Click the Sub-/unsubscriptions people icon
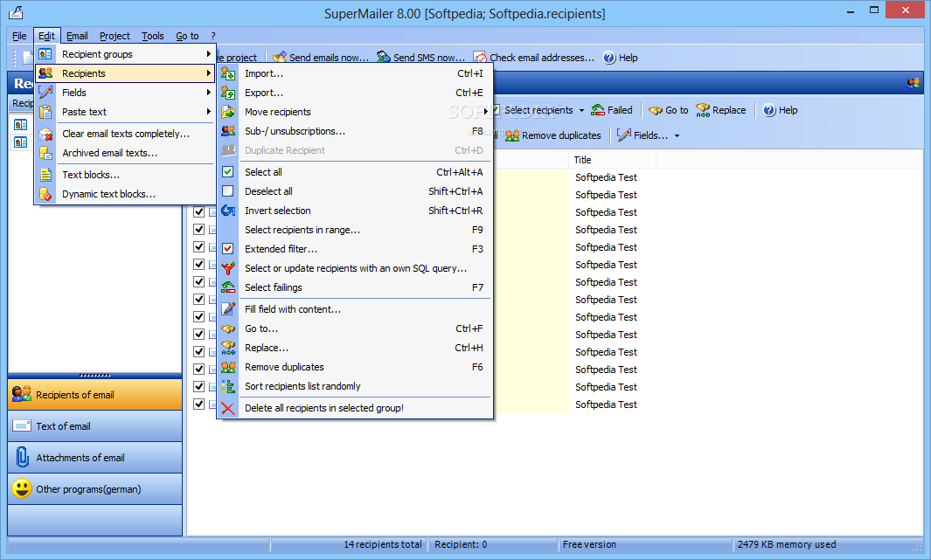 (x=228, y=131)
